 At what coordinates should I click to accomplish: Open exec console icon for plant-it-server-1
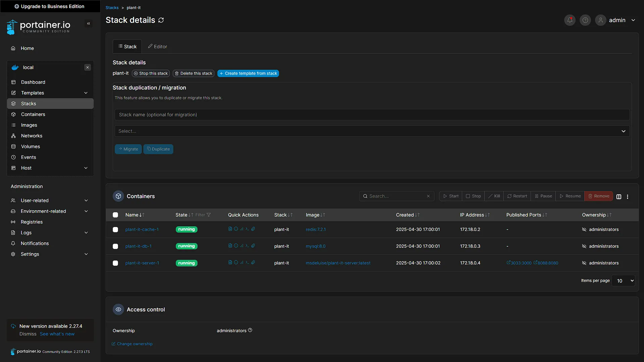pos(247,262)
